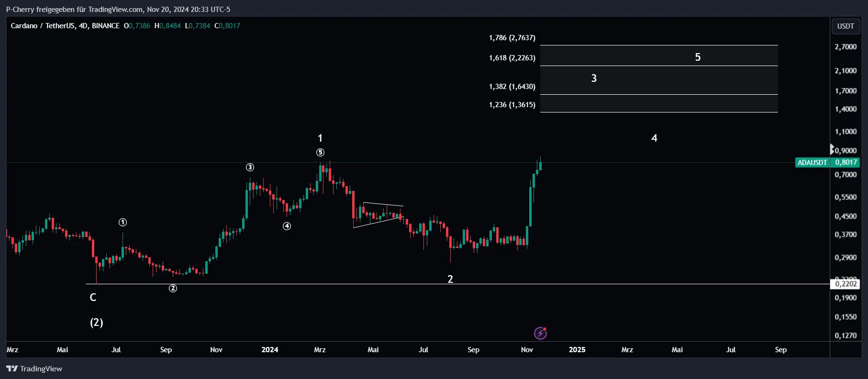Click the circled 1 sub-wave marker
Viewport: 868px width, 379px height.
click(123, 223)
